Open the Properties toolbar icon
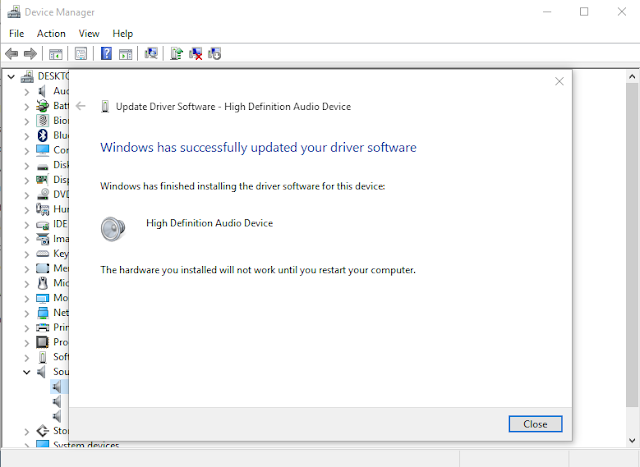640x467 pixels. coord(81,53)
